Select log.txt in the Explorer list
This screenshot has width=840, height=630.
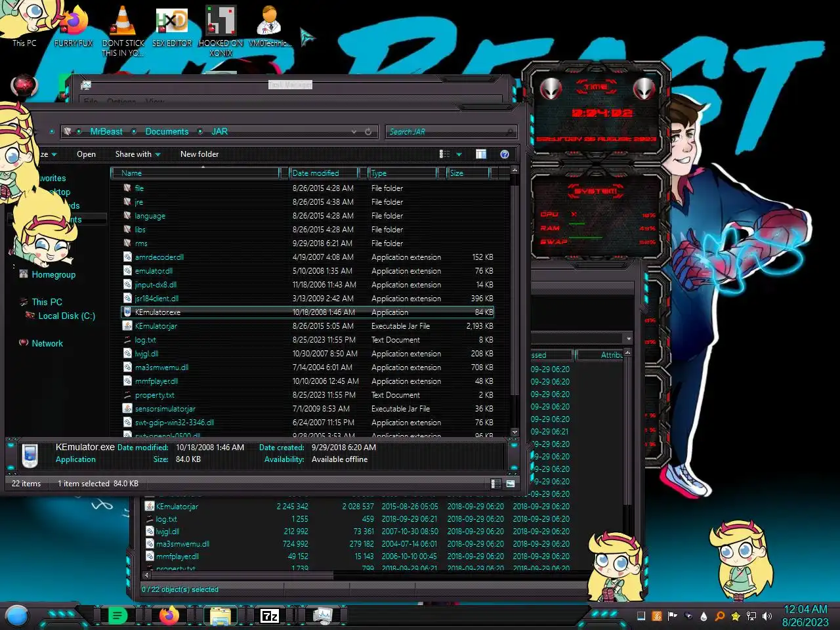[308, 340]
